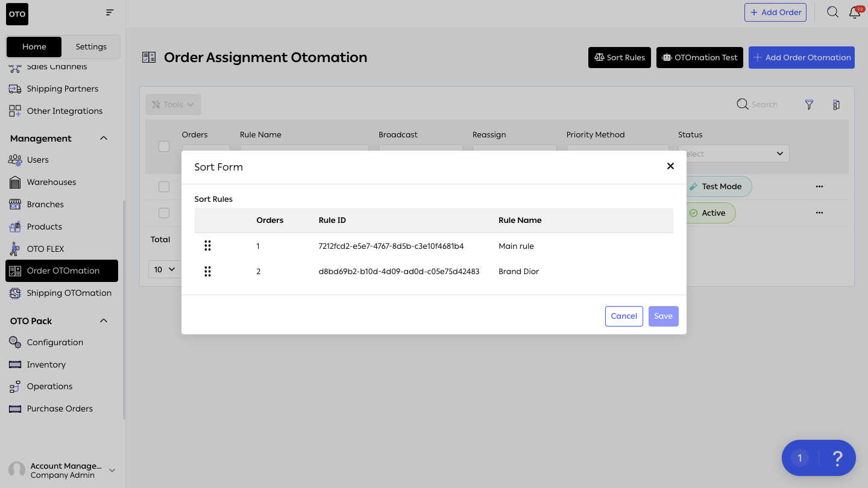The height and width of the screenshot is (488, 868).
Task: Click the Warehouses icon
Action: point(15,182)
